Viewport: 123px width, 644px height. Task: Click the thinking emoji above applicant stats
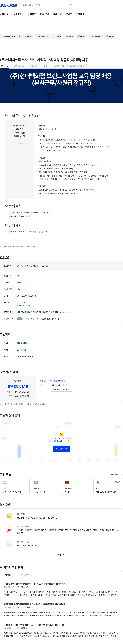pyautogui.click(x=61, y=434)
